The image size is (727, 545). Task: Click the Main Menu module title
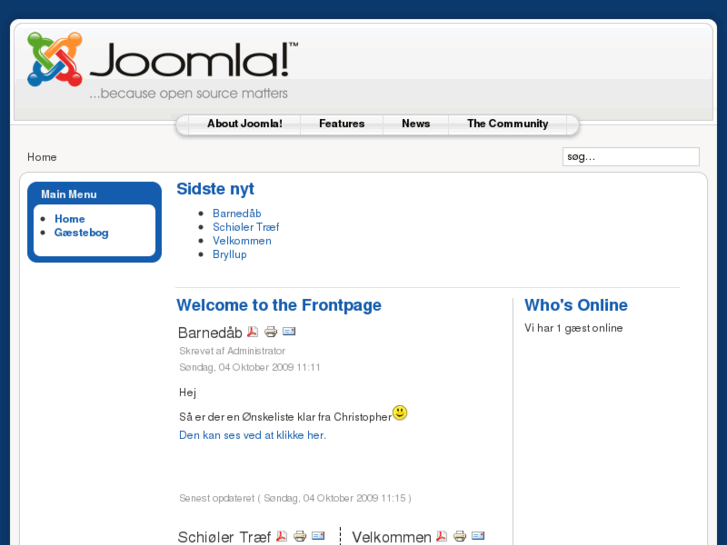[69, 194]
